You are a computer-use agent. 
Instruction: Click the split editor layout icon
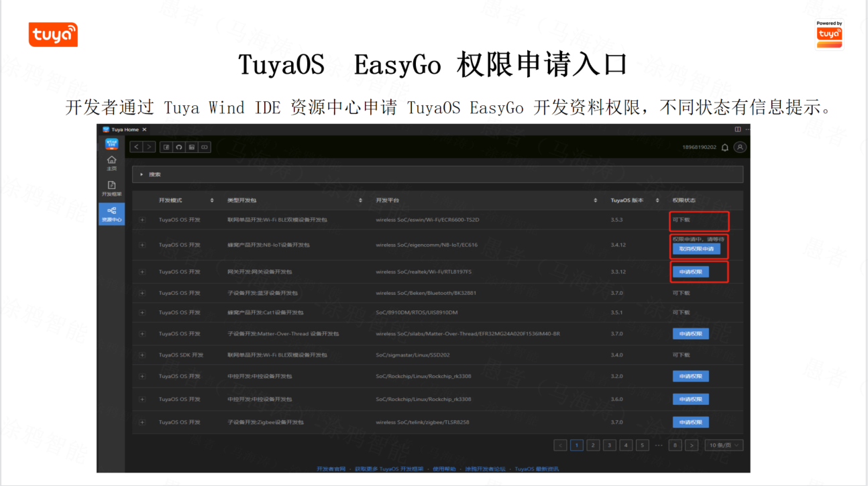coord(738,129)
